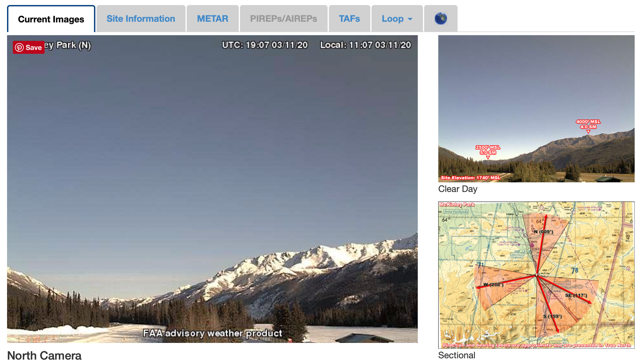Click the S (159°) bearing label
The image size is (643, 364).
553,316
